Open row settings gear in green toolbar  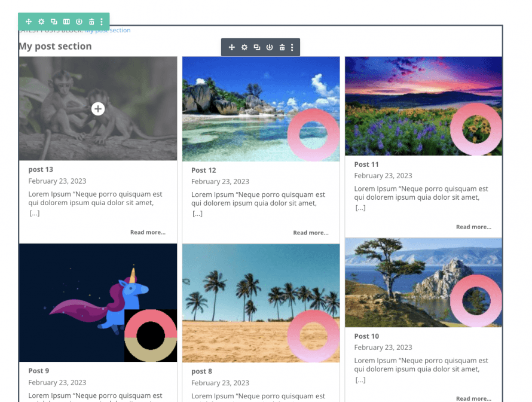click(x=41, y=22)
